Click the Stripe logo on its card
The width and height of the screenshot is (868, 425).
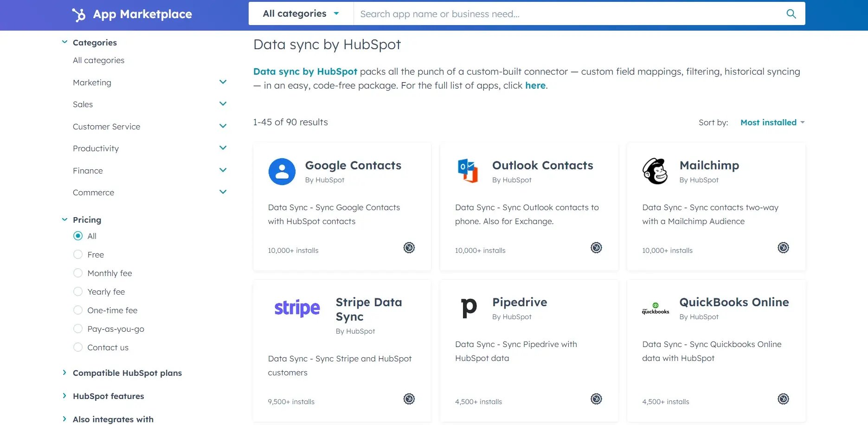coord(297,308)
